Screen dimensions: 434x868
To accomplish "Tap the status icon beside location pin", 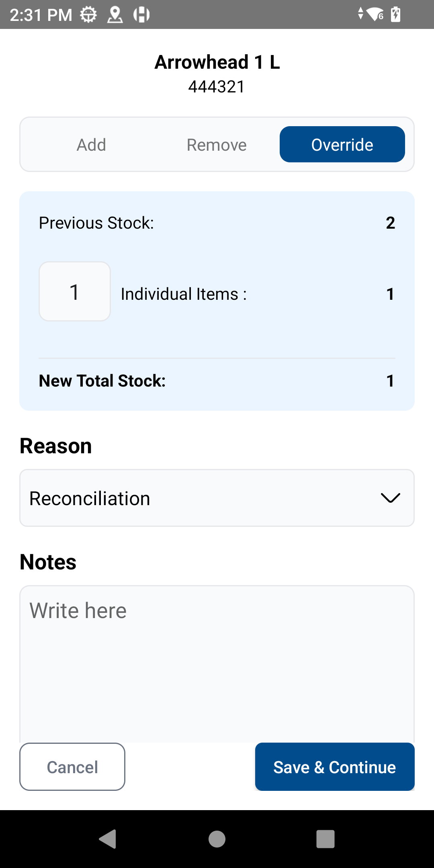I will (x=141, y=15).
